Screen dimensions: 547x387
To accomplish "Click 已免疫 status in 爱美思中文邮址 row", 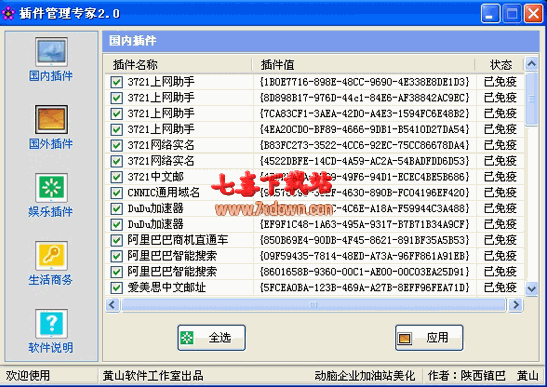I will pos(500,288).
